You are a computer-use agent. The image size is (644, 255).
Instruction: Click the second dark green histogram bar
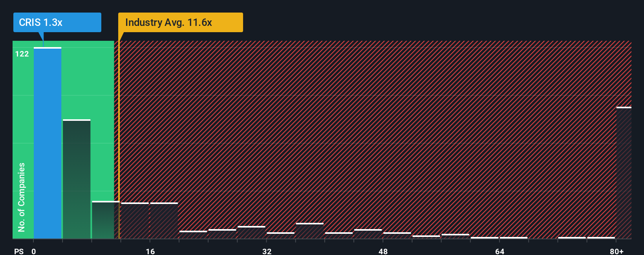click(x=77, y=179)
